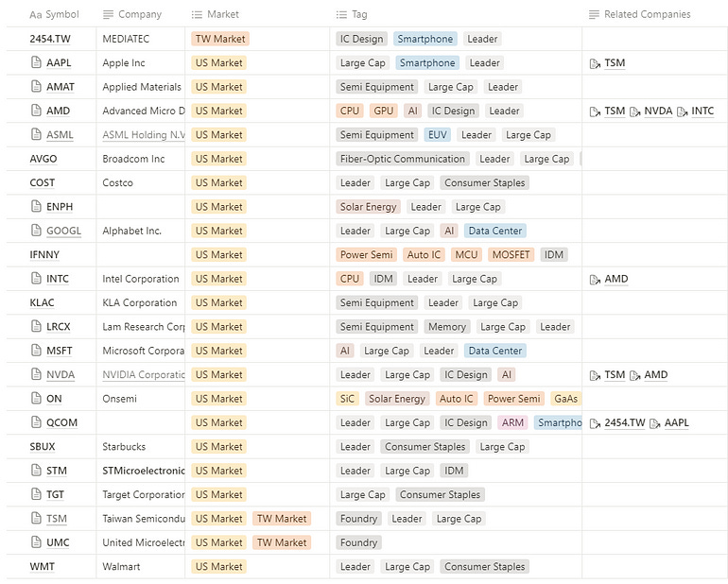Click the INTC row page icon
This screenshot has width=728, height=584.
click(x=36, y=279)
